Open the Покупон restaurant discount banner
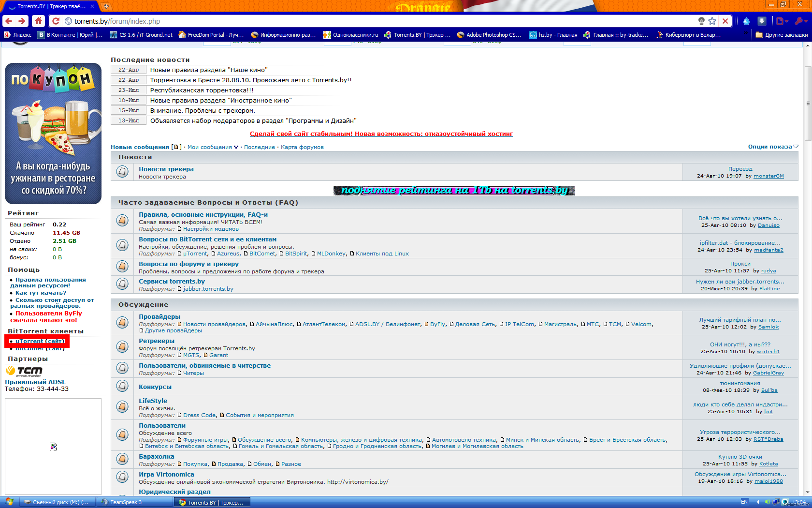 click(x=53, y=134)
